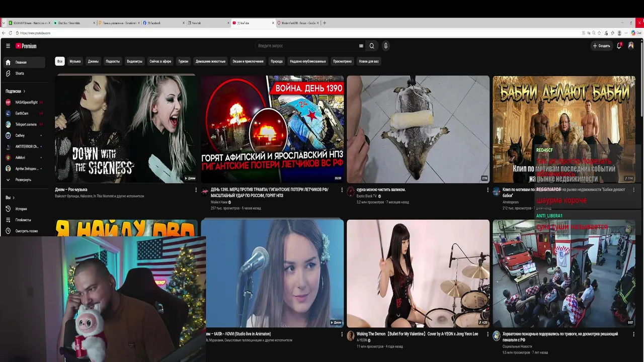Select the Джемы filter chip
Image resolution: width=644 pixels, height=362 pixels.
click(93, 61)
